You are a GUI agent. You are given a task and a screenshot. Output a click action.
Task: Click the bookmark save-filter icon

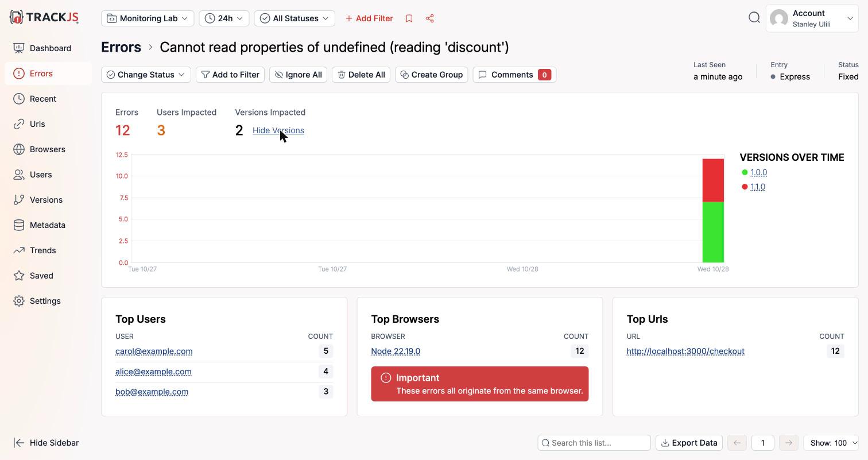point(409,18)
